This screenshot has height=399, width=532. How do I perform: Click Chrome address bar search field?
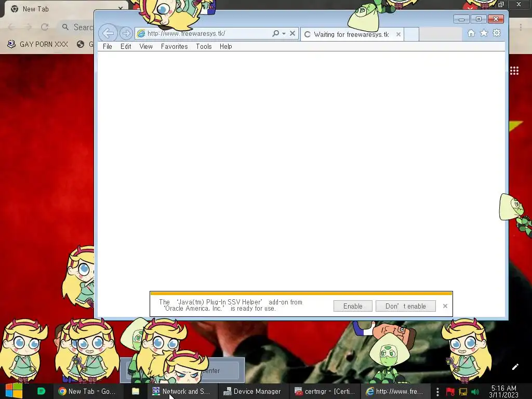click(x=76, y=27)
